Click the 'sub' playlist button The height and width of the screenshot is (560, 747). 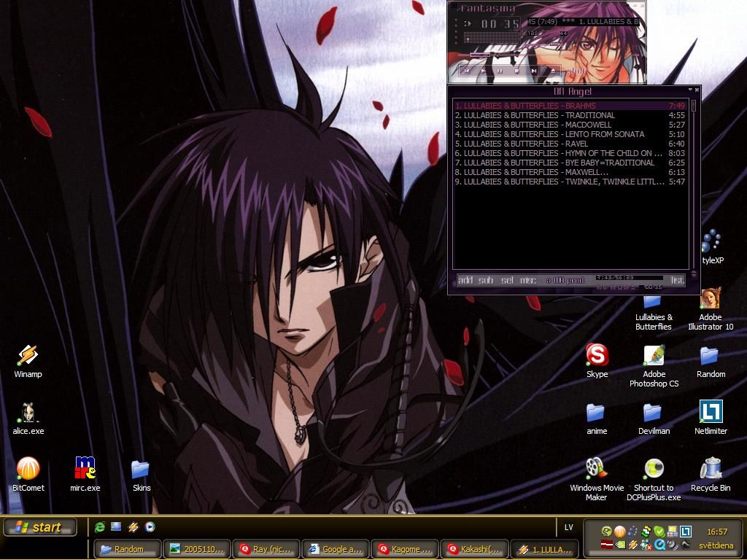486,280
